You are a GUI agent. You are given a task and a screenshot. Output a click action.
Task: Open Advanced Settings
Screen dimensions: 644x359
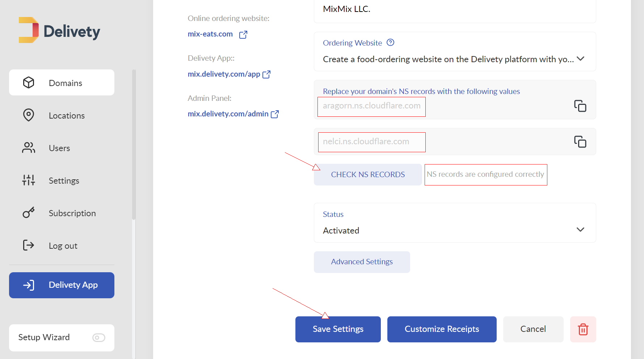[x=362, y=262]
